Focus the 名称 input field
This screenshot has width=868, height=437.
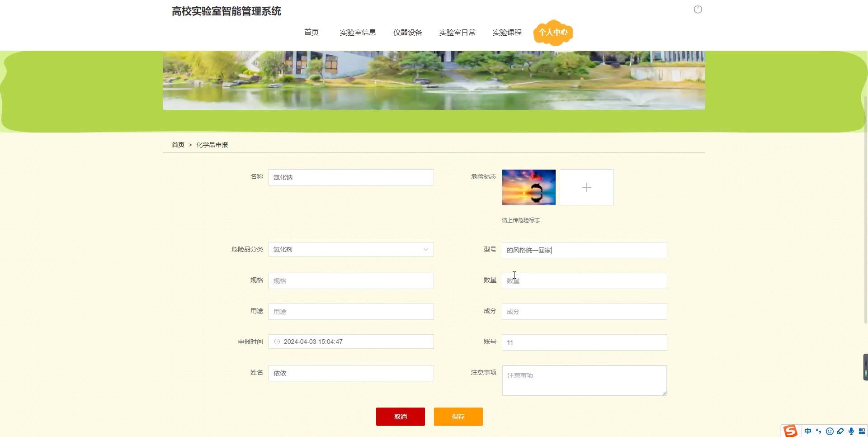coord(351,177)
